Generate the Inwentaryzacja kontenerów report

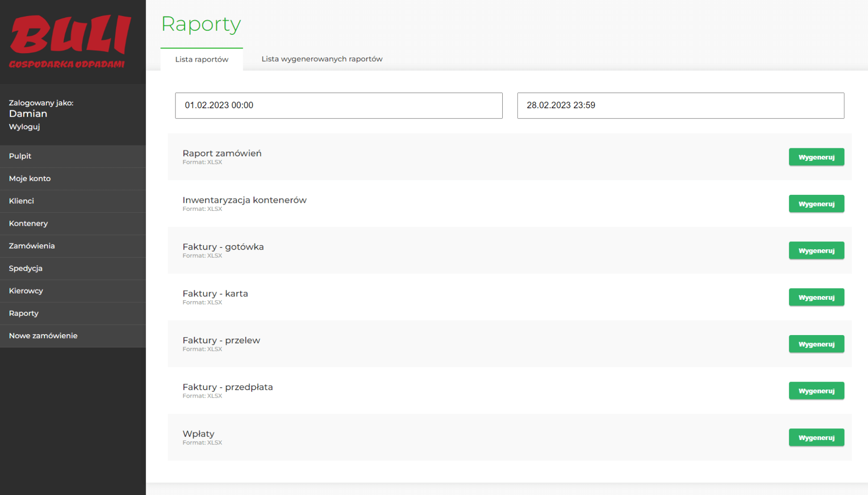pyautogui.click(x=816, y=204)
